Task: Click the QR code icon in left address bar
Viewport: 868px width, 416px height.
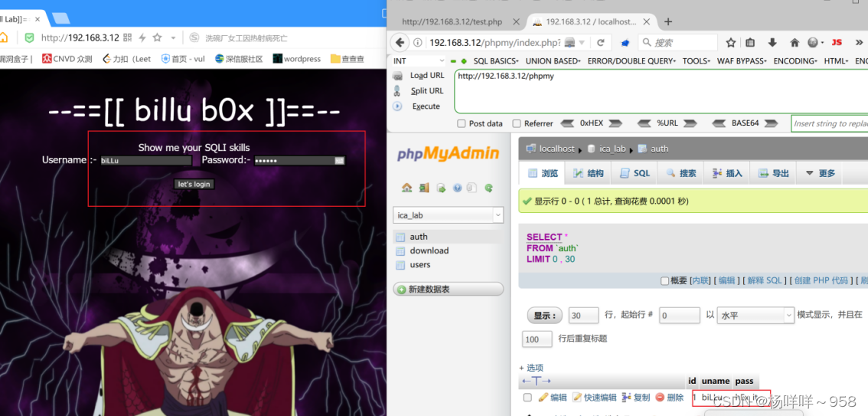Action: click(x=127, y=38)
